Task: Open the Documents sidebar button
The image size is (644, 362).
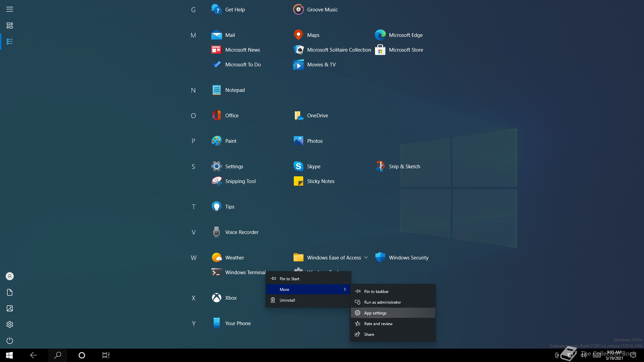Action: [10, 292]
